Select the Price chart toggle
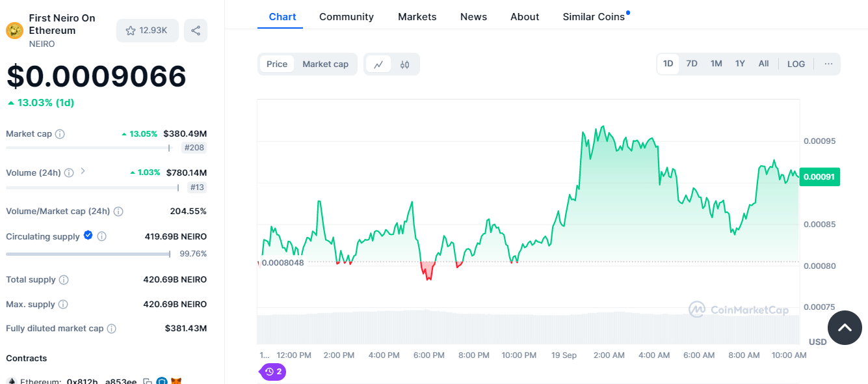 [x=277, y=64]
